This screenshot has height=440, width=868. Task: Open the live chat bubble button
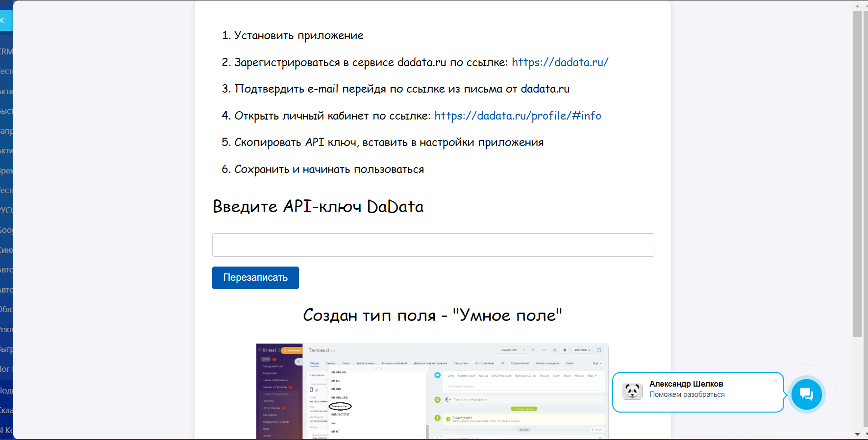806,394
